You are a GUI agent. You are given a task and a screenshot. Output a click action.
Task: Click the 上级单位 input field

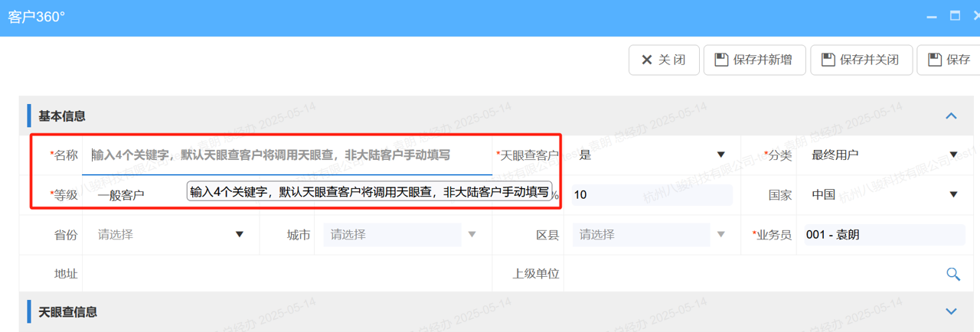750,274
